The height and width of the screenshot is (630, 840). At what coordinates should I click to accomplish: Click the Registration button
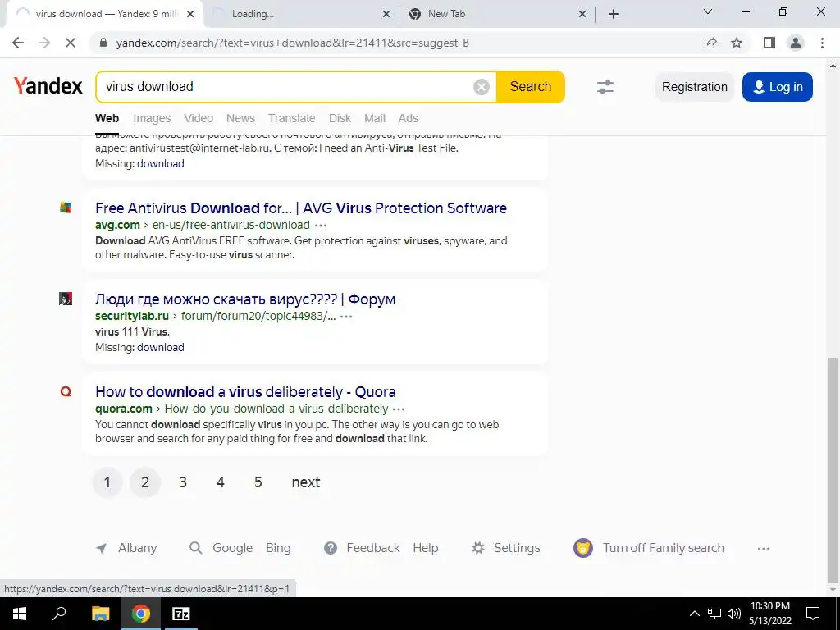pos(694,87)
